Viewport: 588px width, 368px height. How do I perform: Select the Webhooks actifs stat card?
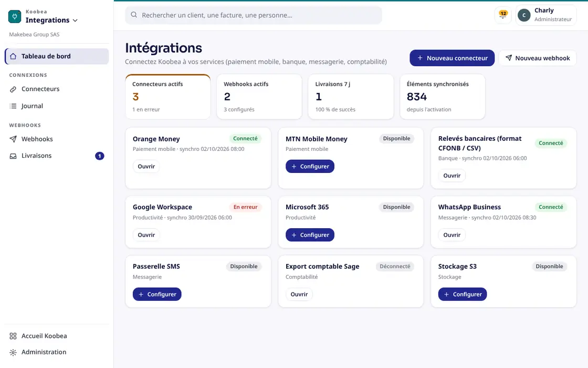(x=259, y=97)
